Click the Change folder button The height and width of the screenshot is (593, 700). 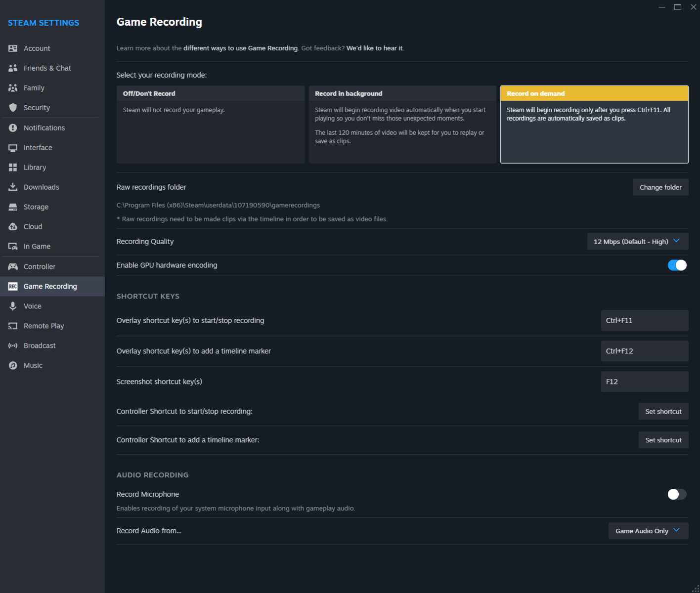point(660,187)
